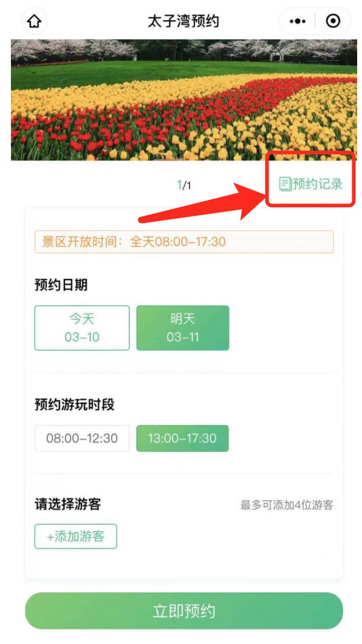Choose the 08:00-12:30 time slot
The image size is (362, 644).
point(82,438)
